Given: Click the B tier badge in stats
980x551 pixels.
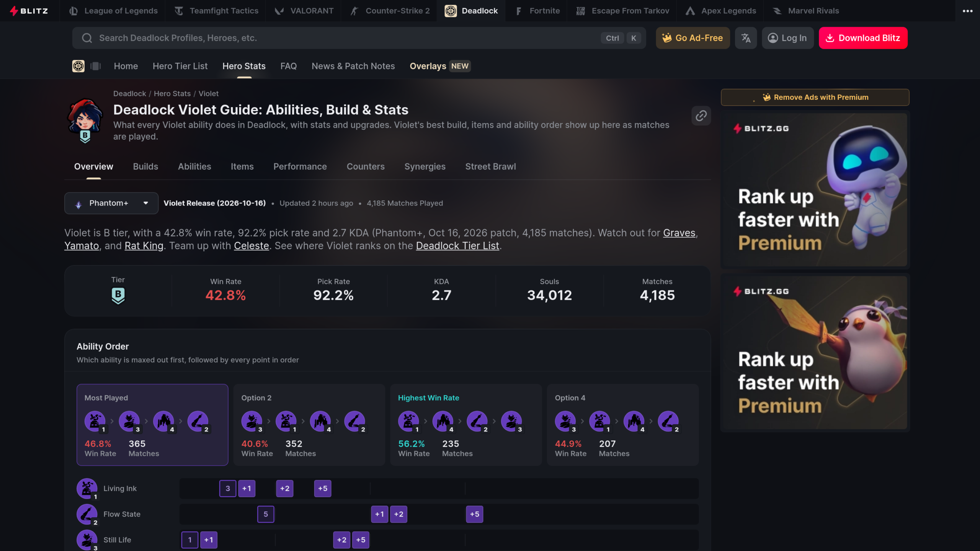Looking at the screenshot, I should coord(118,296).
